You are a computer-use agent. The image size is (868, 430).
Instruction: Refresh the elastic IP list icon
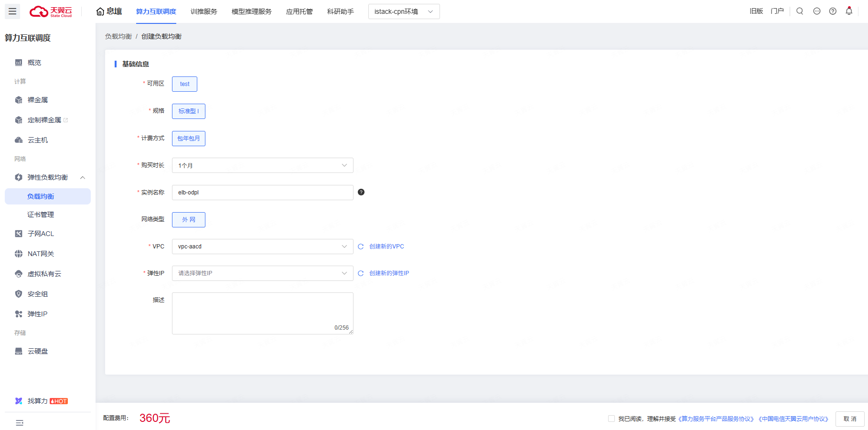pos(361,273)
